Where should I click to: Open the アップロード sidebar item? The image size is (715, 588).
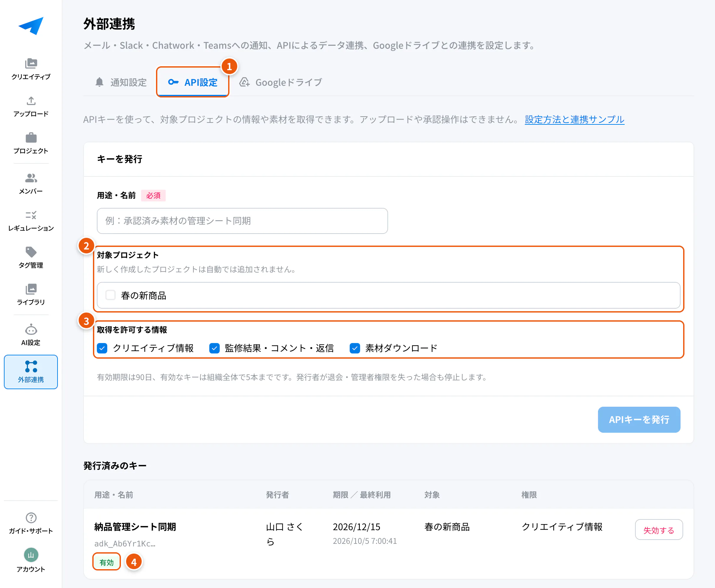click(31, 106)
